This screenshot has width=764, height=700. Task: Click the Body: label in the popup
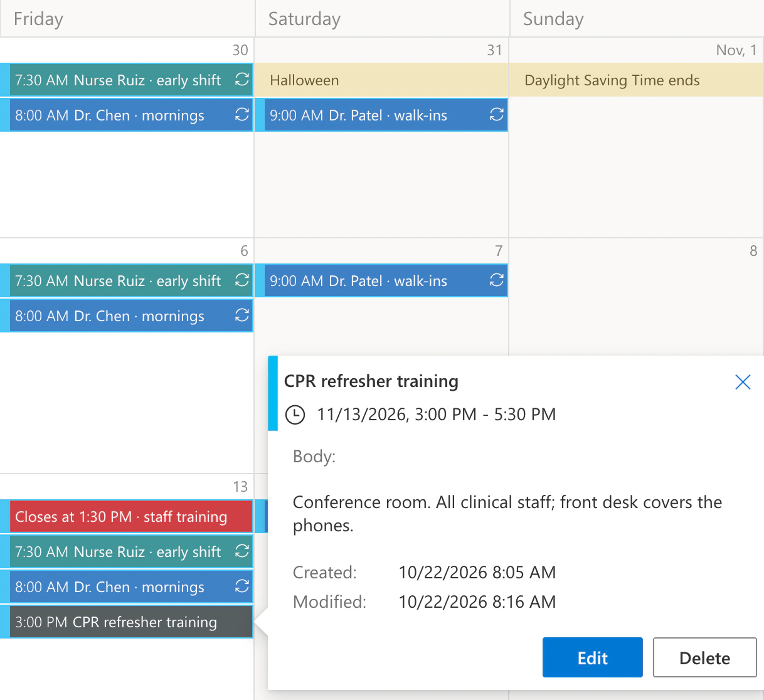(x=314, y=457)
